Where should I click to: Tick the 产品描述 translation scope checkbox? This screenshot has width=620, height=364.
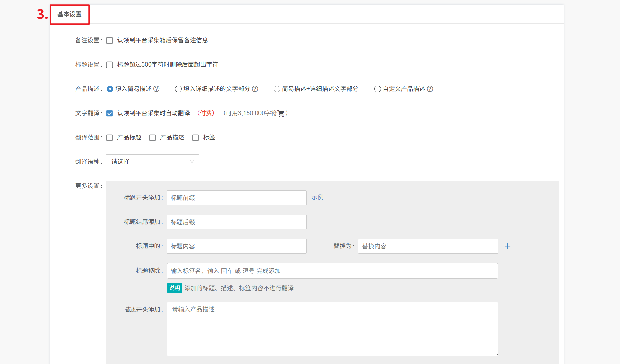[x=153, y=138]
